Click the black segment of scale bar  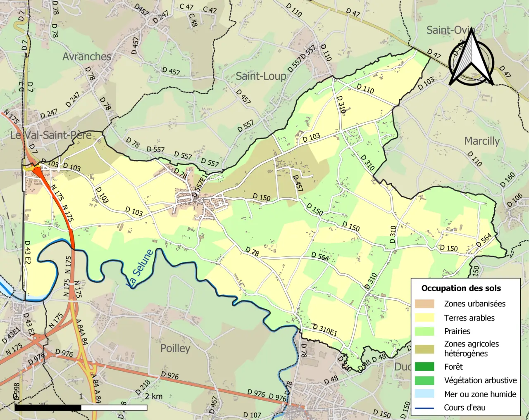tap(48, 408)
